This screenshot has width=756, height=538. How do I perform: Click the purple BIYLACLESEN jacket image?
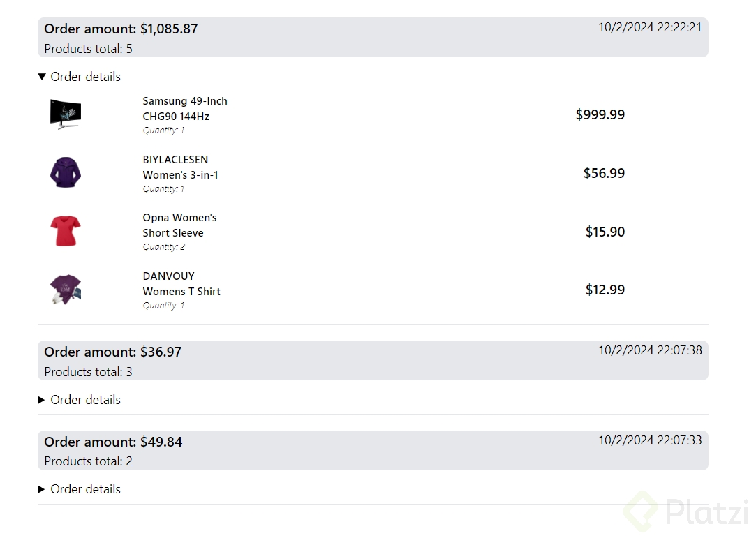pyautogui.click(x=66, y=172)
